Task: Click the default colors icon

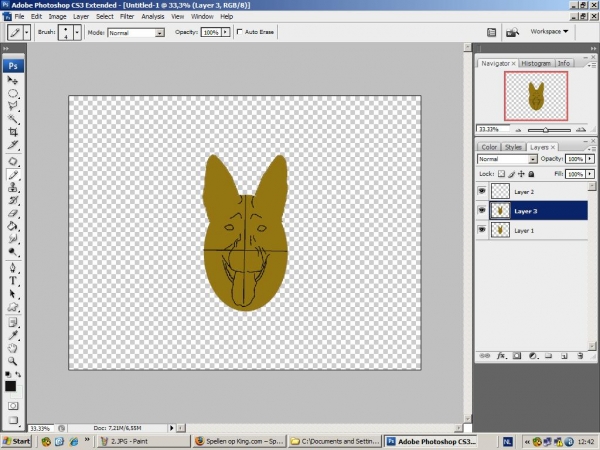Action: [8, 374]
